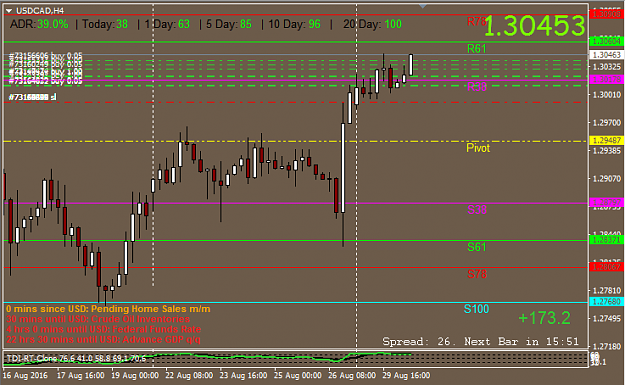The image size is (625, 385).
Task: Select the red S78 support label
Action: [x=477, y=274]
